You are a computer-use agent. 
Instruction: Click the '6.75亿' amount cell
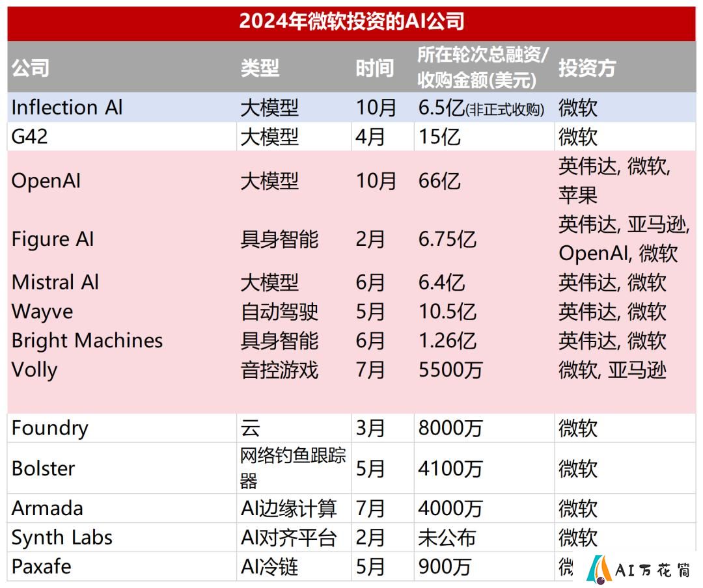coord(447,239)
